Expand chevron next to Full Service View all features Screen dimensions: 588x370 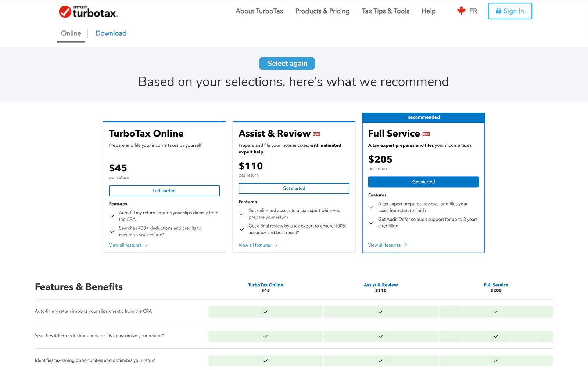406,245
